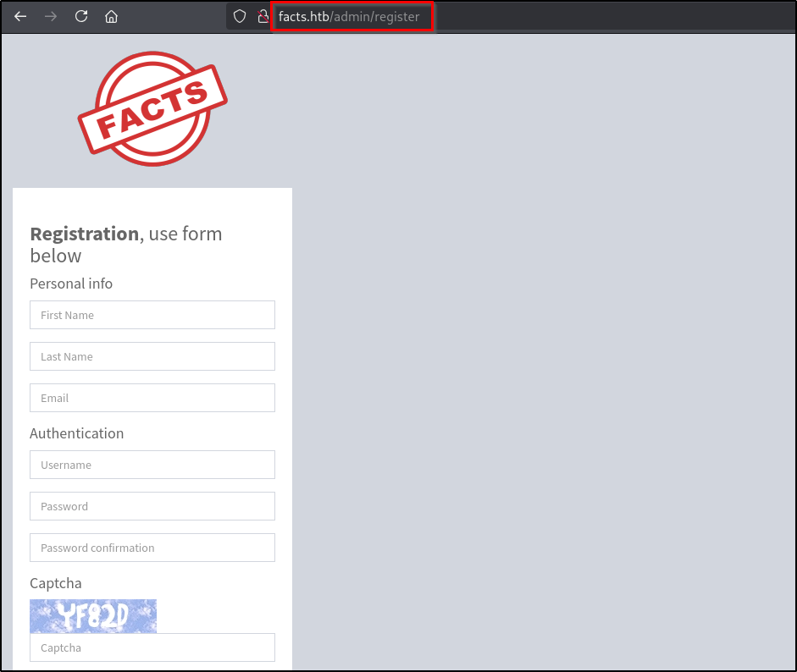Image resolution: width=797 pixels, height=672 pixels.
Task: Focus the First Name field
Action: pos(152,315)
